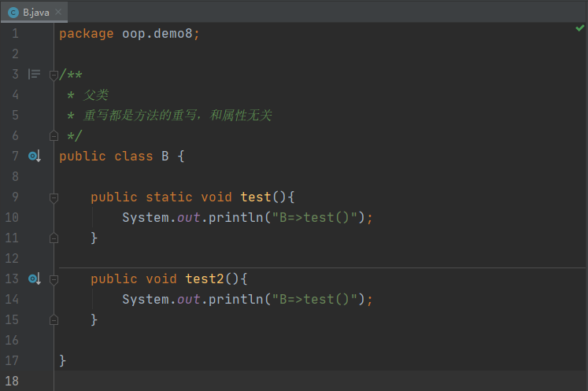Click class name 'B' on line 7

(165, 156)
